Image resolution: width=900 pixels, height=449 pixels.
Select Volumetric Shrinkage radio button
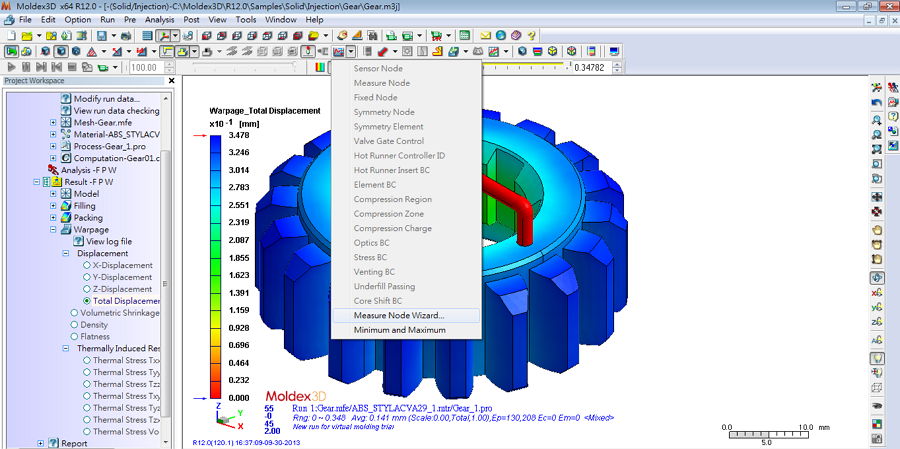pyautogui.click(x=74, y=313)
